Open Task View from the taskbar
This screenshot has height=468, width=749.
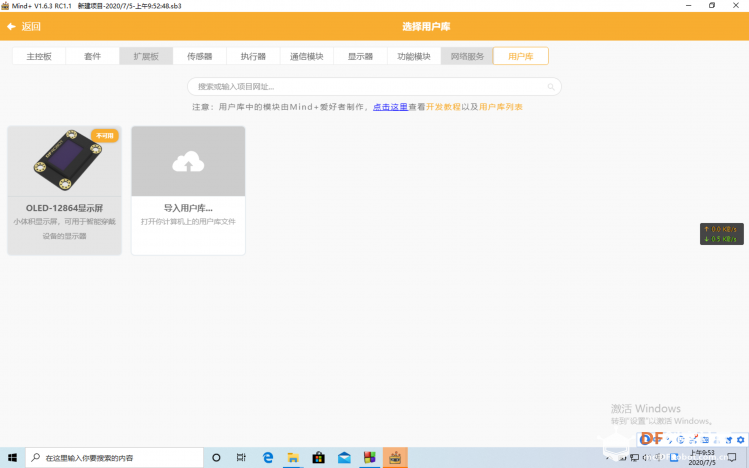(x=241, y=457)
